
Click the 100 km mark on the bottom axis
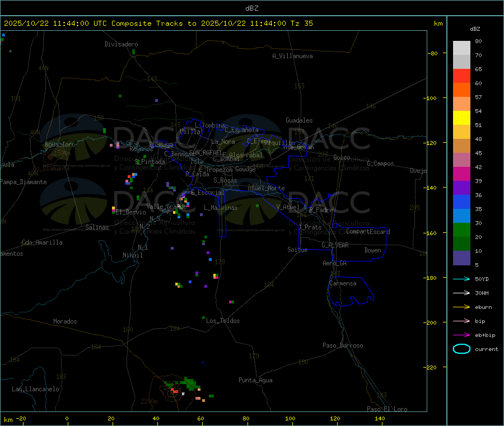[290, 418]
